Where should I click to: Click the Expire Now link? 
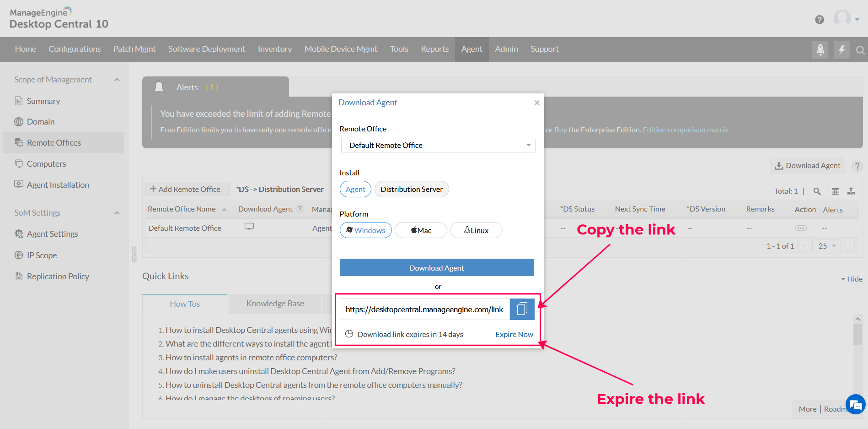point(514,335)
